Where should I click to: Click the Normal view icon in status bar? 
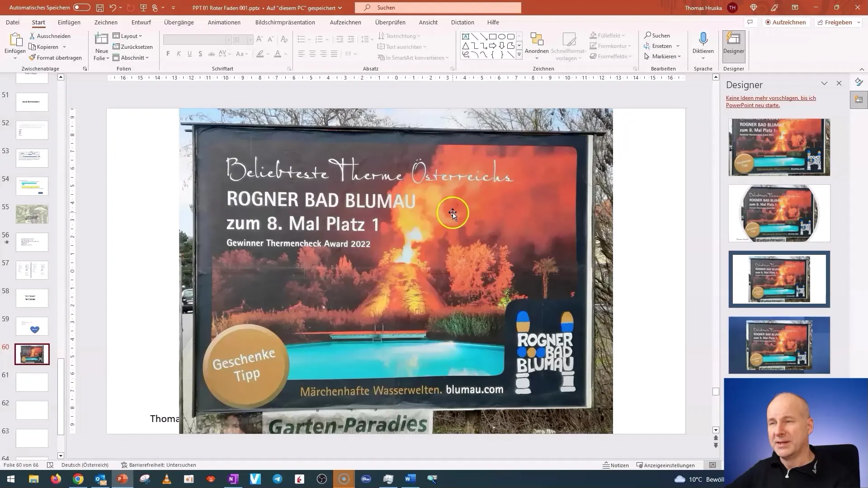tap(712, 465)
